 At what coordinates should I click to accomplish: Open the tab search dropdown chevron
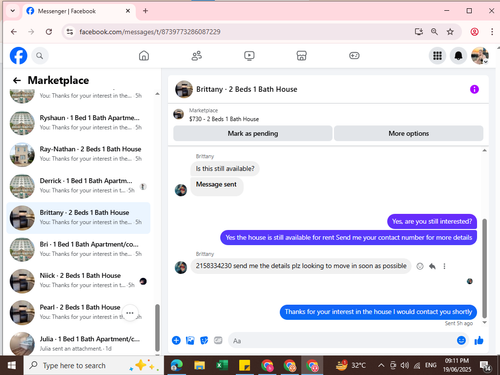[13, 11]
